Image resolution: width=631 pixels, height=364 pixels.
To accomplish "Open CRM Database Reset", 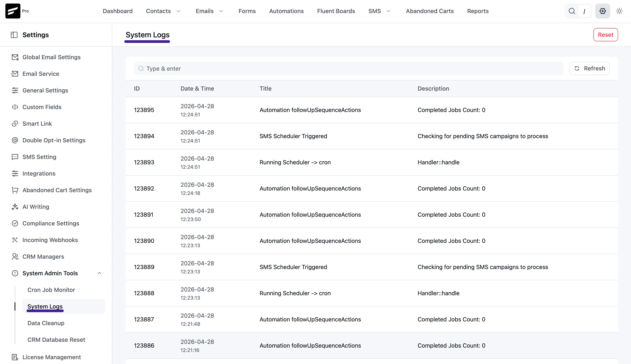I will (56, 340).
